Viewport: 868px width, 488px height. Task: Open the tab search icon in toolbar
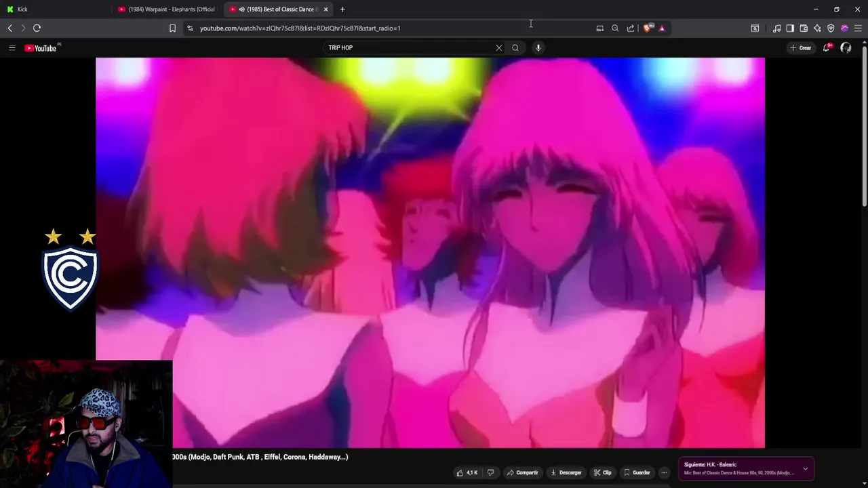coord(755,28)
